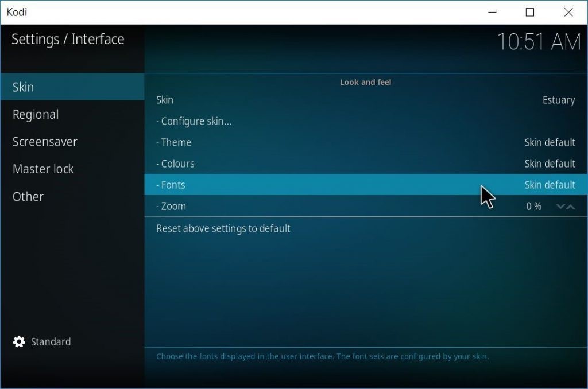Close the Kodi window
588x389 pixels.
click(x=568, y=13)
